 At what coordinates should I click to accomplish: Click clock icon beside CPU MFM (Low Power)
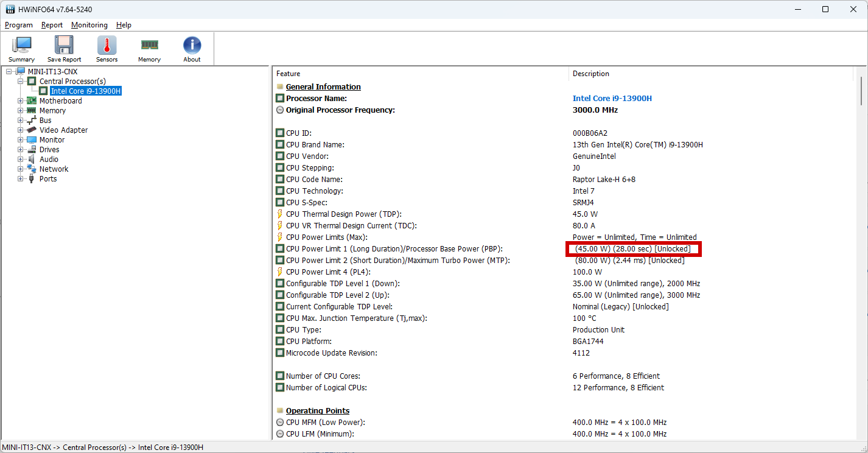pyautogui.click(x=280, y=423)
